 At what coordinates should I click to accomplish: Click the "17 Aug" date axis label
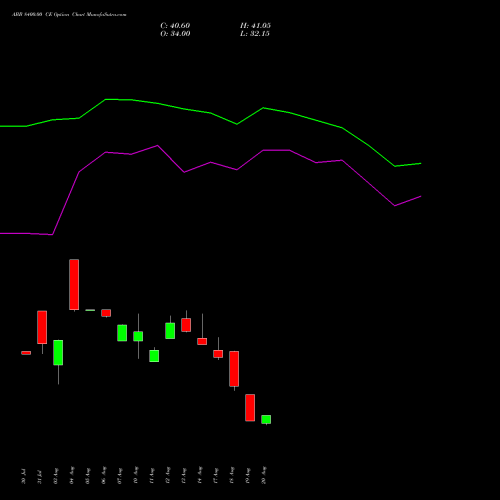pyautogui.click(x=216, y=475)
